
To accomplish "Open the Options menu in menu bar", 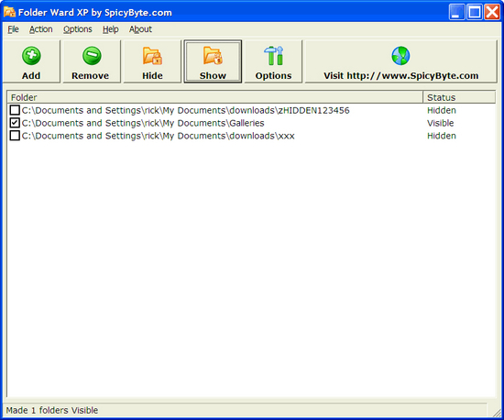I will click(x=78, y=29).
